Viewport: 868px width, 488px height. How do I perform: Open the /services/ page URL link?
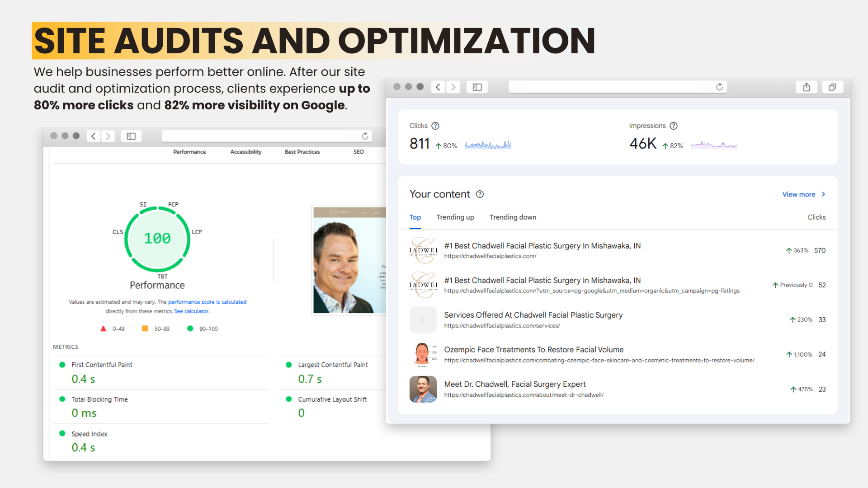coord(502,326)
